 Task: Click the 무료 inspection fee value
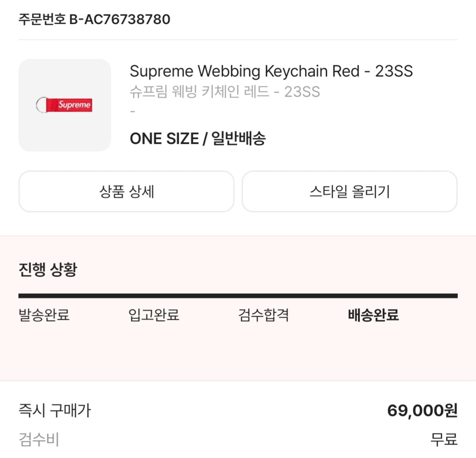[x=444, y=439]
